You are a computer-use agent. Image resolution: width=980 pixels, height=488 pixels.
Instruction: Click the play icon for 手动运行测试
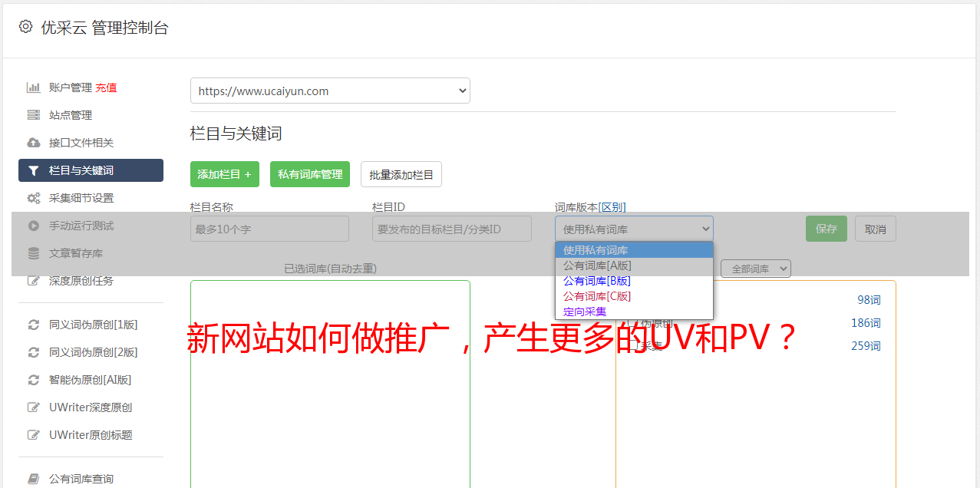point(33,226)
